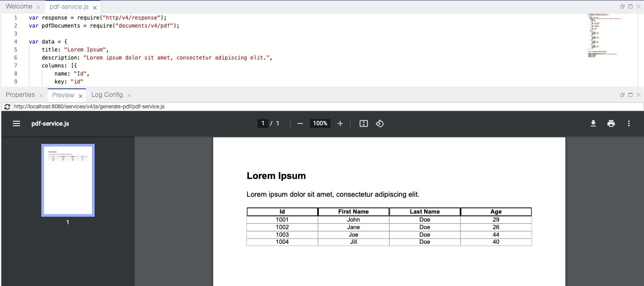
Task: Print the PDF document
Action: coord(611,123)
